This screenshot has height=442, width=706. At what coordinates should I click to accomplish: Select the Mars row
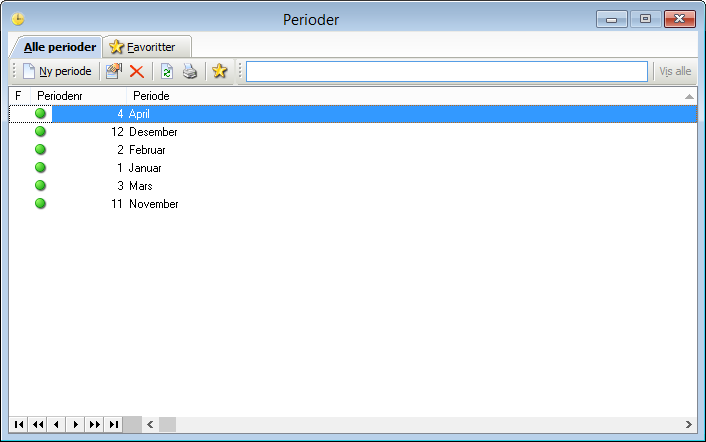pos(353,186)
